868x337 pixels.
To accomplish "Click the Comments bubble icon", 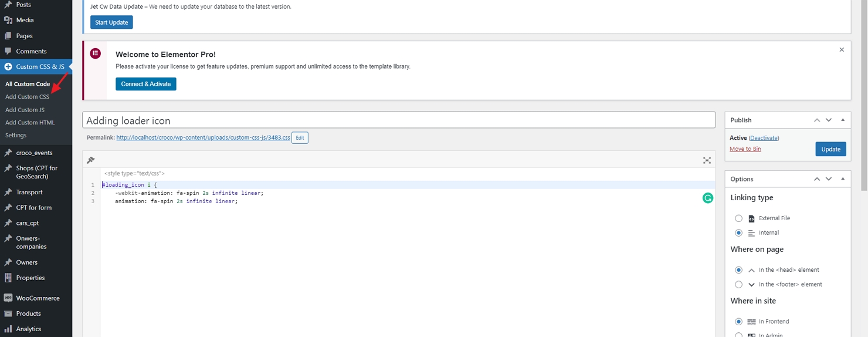I will (8, 51).
